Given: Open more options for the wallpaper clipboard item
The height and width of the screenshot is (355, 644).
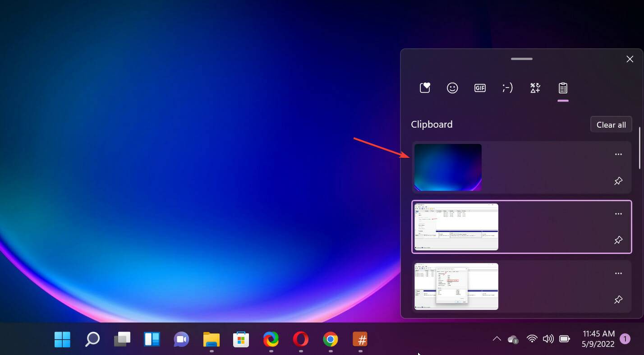Looking at the screenshot, I should click(618, 154).
